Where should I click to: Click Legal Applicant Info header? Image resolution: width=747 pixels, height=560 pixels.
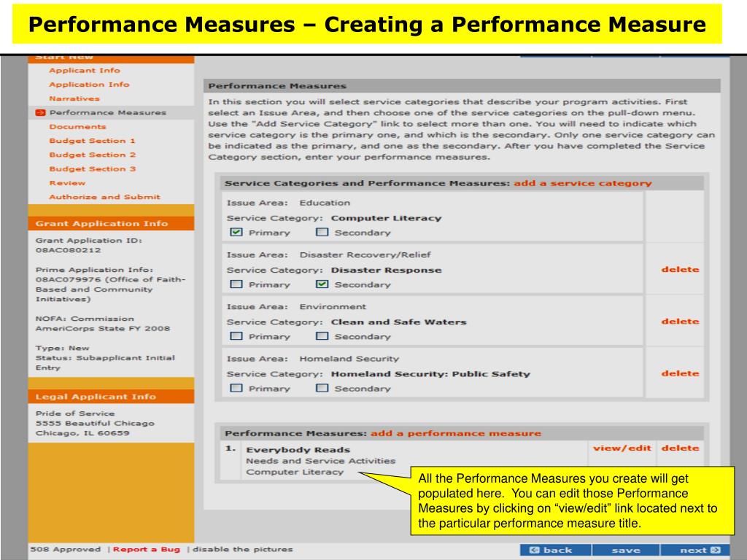(96, 397)
